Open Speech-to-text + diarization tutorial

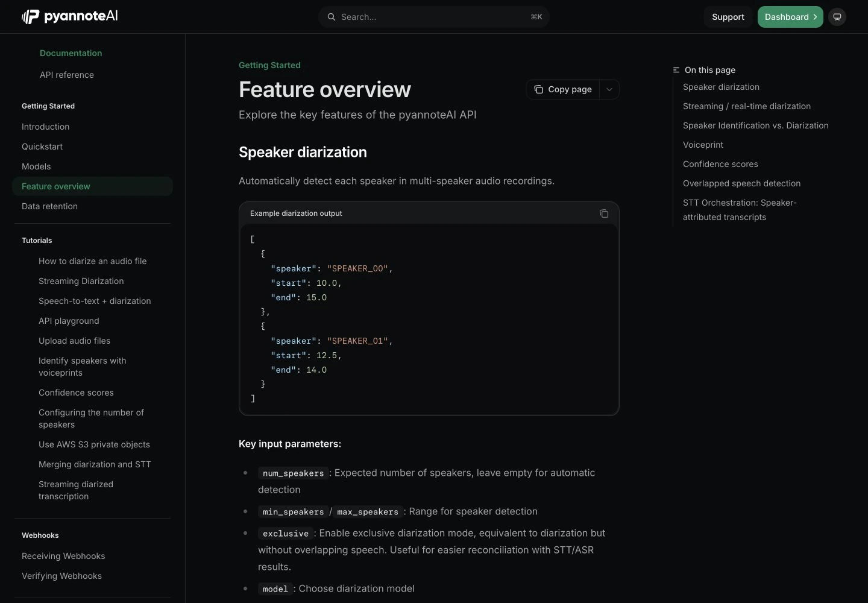pyautogui.click(x=95, y=301)
